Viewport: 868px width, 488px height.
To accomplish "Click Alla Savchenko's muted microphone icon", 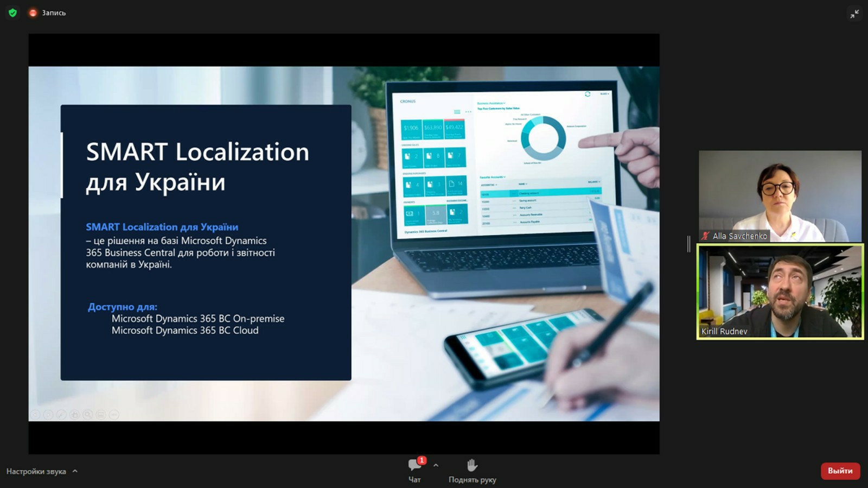I will point(705,236).
